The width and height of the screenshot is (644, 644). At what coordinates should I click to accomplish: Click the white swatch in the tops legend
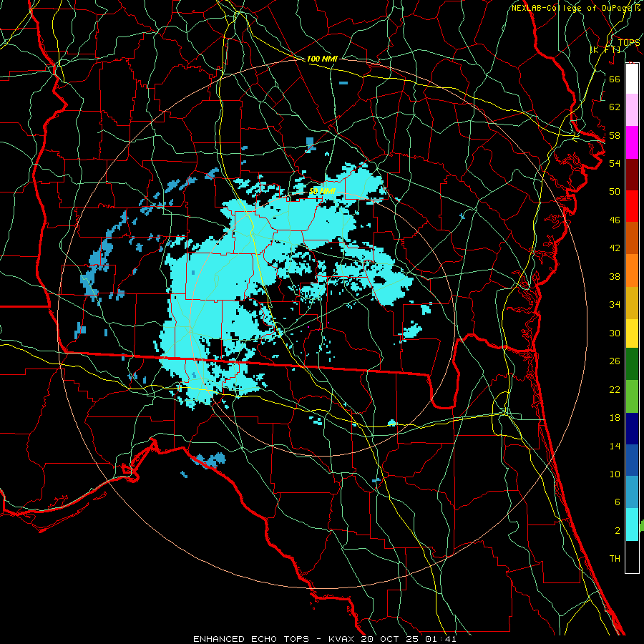pos(632,79)
